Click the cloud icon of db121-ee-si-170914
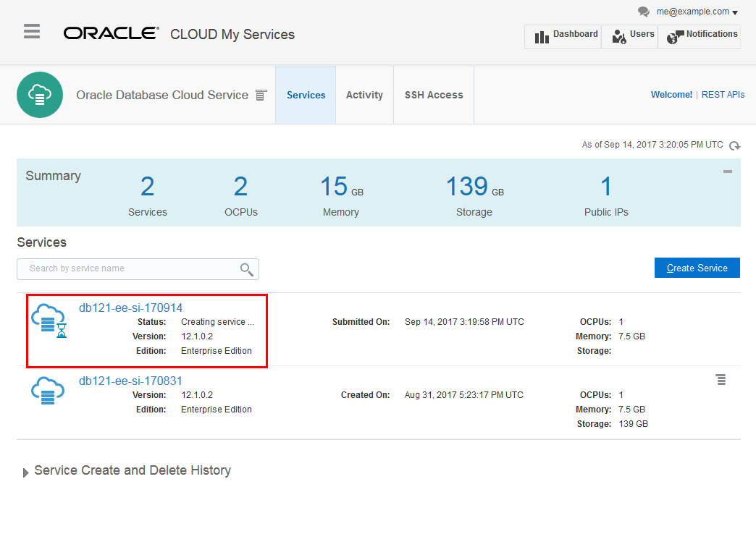756x534 pixels. pyautogui.click(x=49, y=321)
